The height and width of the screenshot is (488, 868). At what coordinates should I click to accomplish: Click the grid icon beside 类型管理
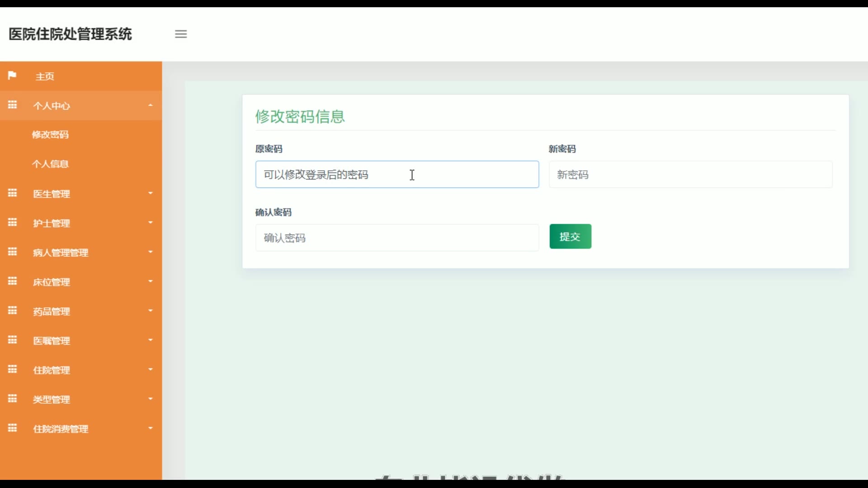[12, 399]
